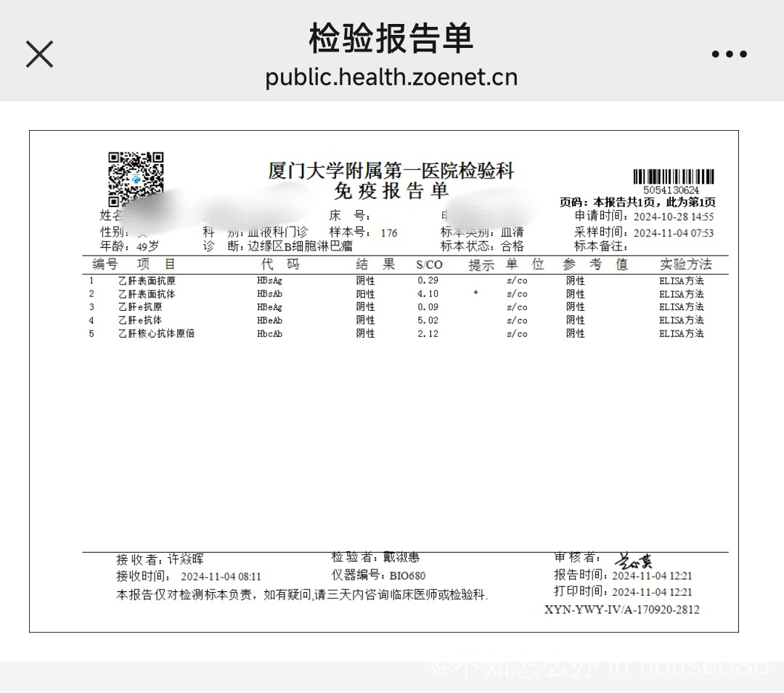Tap the S/CO column header
Viewport: 784px width, 693px height.
tap(430, 264)
